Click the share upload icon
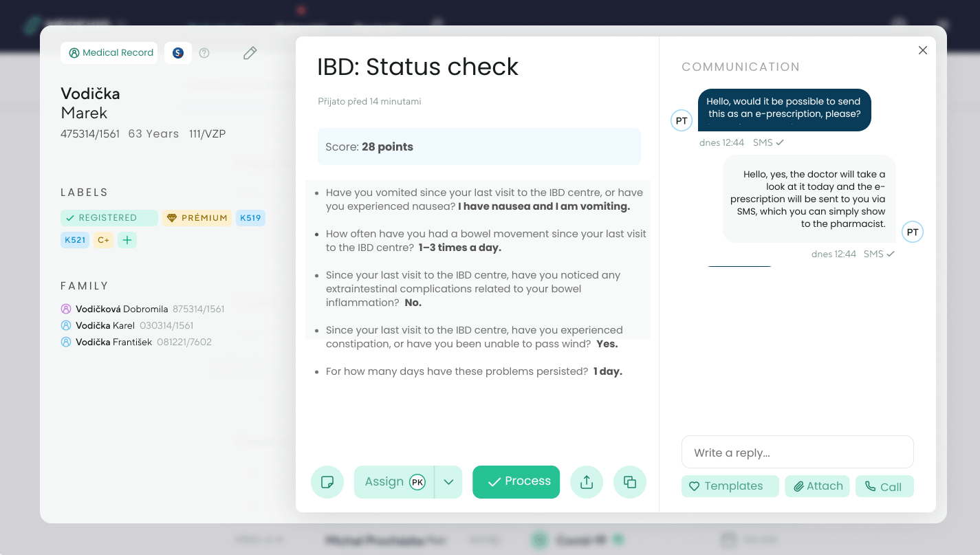Image resolution: width=980 pixels, height=555 pixels. [x=587, y=482]
